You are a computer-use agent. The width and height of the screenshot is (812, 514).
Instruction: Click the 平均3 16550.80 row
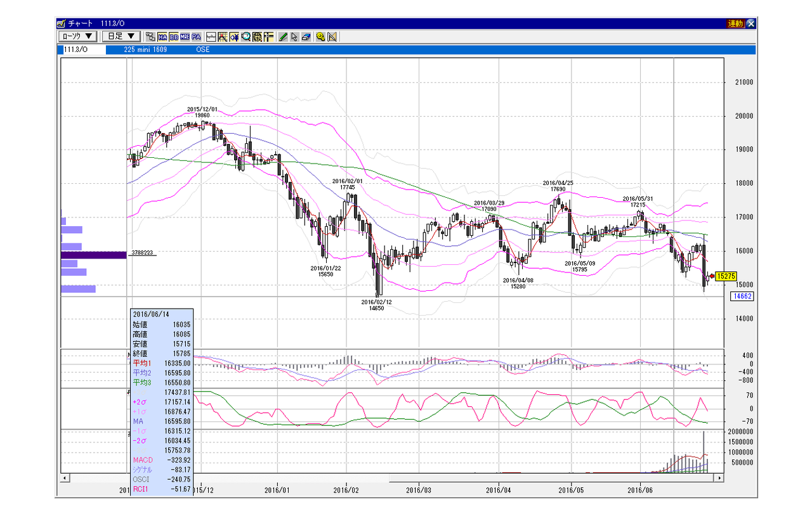(x=160, y=382)
